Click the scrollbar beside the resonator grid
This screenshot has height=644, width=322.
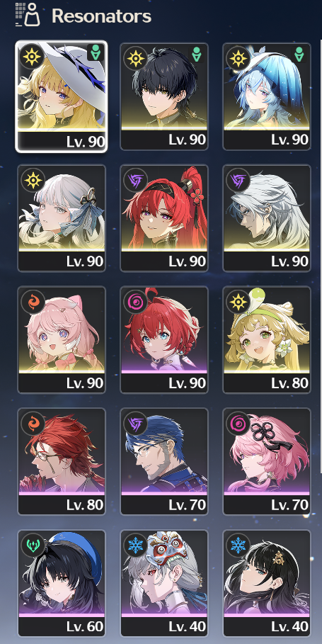pos(321,254)
